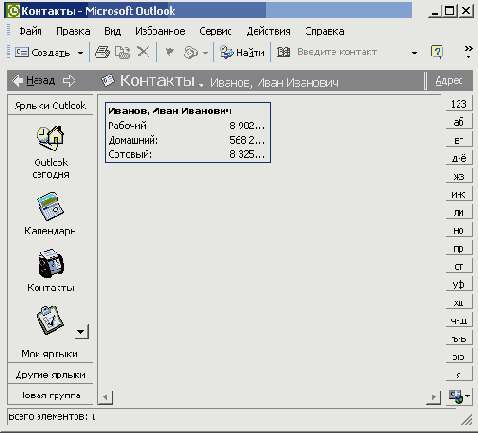Open the Избранное menu
This screenshot has width=478, height=433.
[160, 31]
